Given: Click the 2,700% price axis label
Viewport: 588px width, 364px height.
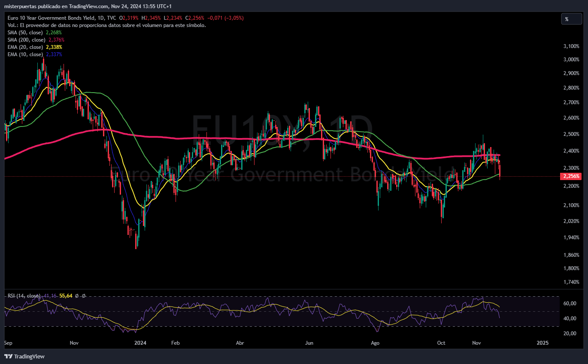Looking at the screenshot, I should click(x=570, y=102).
